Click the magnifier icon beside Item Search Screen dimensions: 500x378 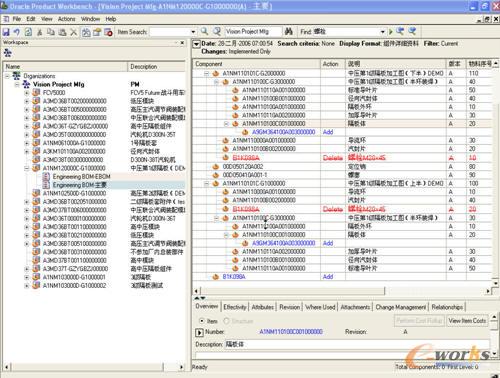[x=204, y=32]
